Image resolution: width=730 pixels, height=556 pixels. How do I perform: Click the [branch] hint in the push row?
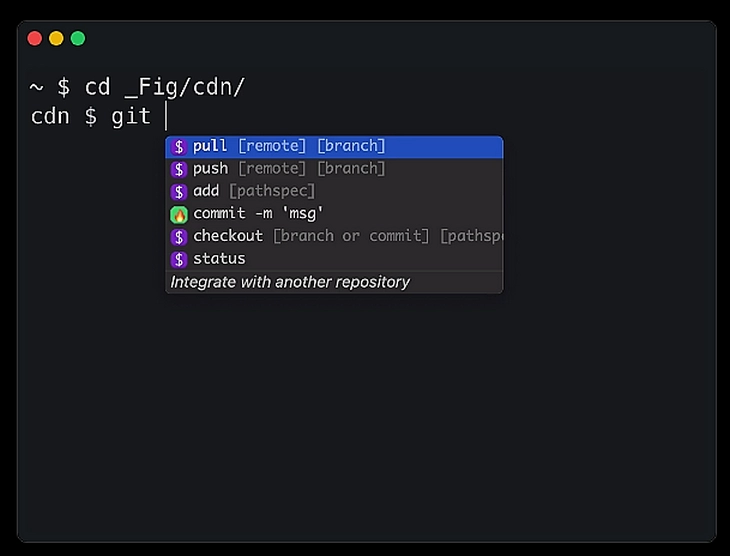tap(351, 169)
